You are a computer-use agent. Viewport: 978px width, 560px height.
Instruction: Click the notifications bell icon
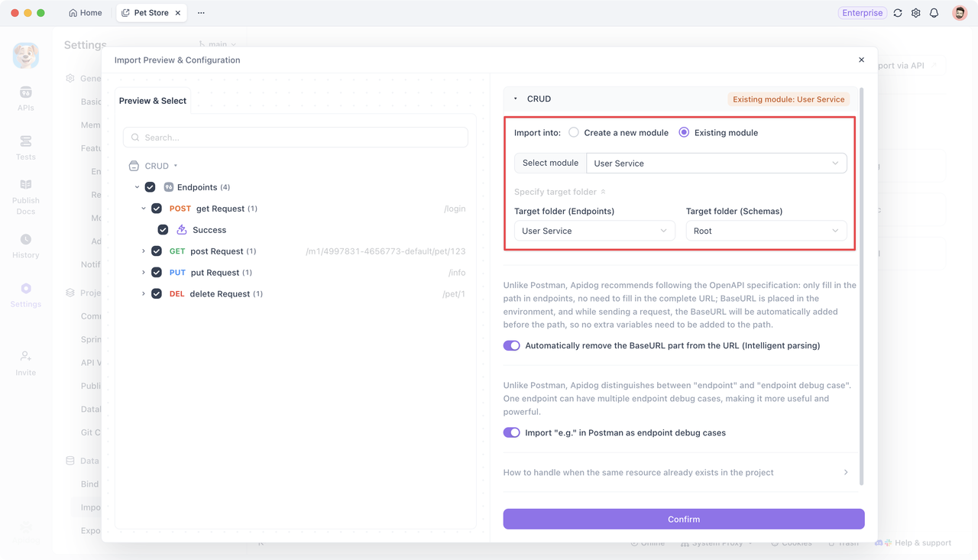point(934,13)
